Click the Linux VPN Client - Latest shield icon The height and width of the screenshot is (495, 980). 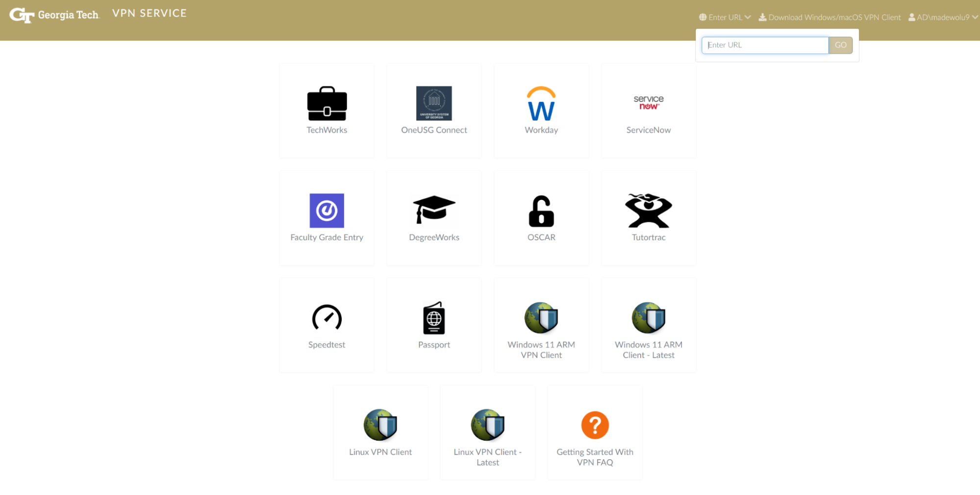(488, 425)
